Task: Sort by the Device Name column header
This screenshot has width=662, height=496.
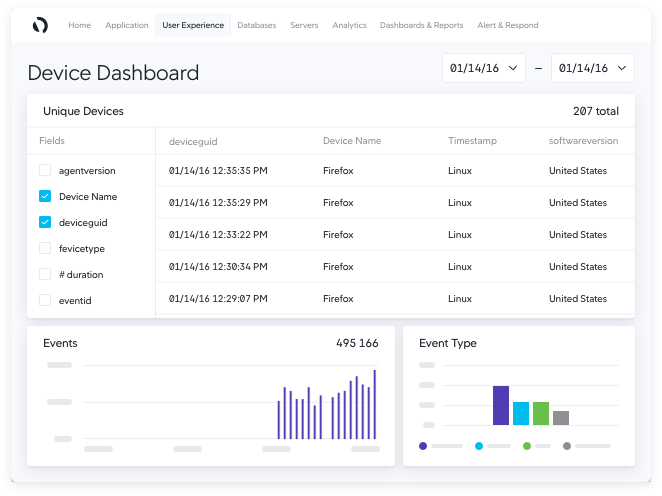Action: point(352,141)
